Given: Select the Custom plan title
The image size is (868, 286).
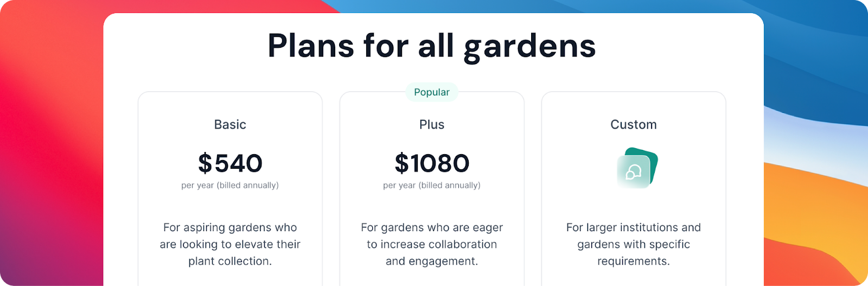Looking at the screenshot, I should tap(634, 125).
